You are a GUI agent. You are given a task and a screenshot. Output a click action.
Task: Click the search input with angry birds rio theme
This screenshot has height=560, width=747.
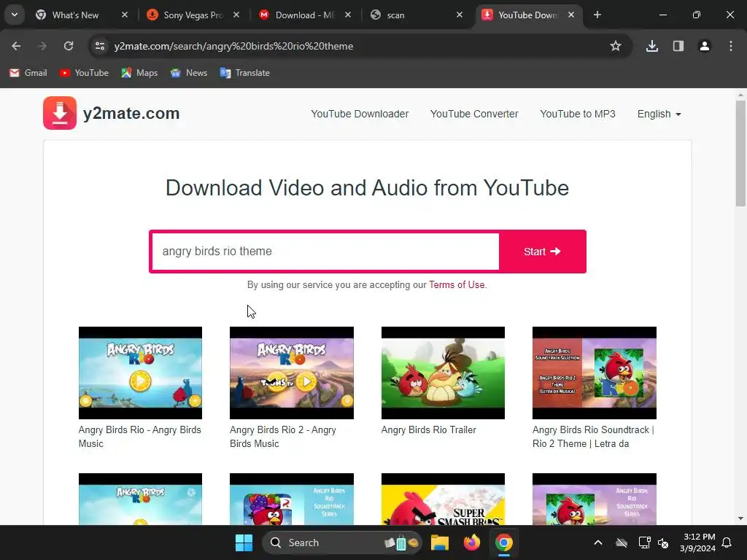325,252
